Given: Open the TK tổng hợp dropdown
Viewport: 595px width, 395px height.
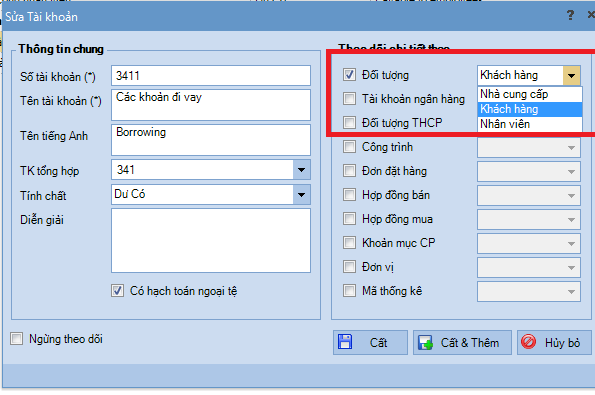Looking at the screenshot, I should (x=302, y=170).
